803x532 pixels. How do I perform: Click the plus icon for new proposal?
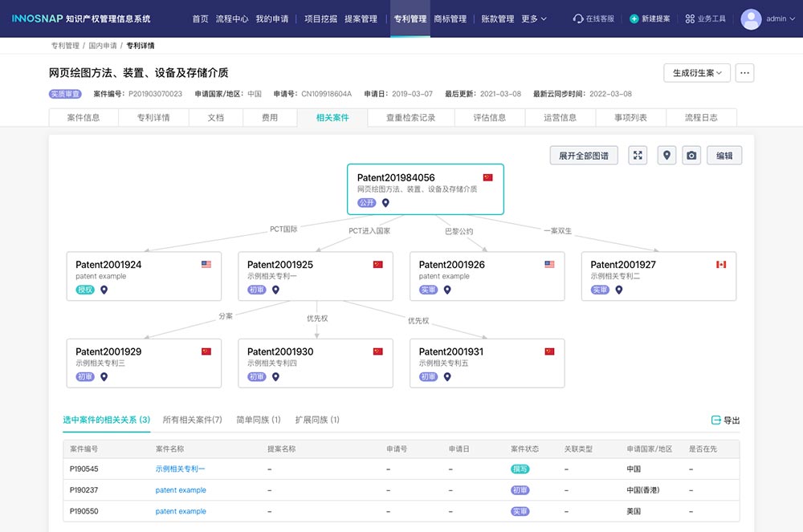pos(634,18)
